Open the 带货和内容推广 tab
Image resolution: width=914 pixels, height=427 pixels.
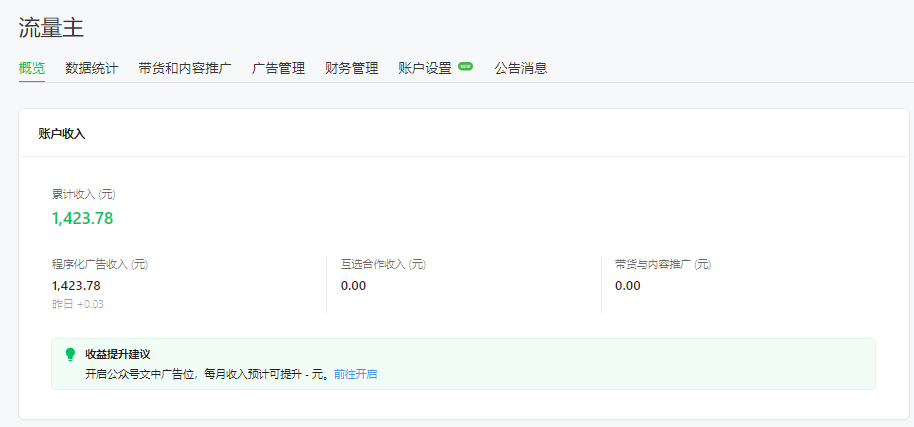pos(185,68)
